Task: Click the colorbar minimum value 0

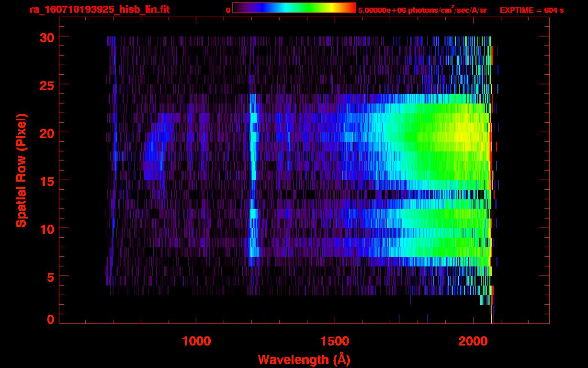Action: pyautogui.click(x=228, y=10)
